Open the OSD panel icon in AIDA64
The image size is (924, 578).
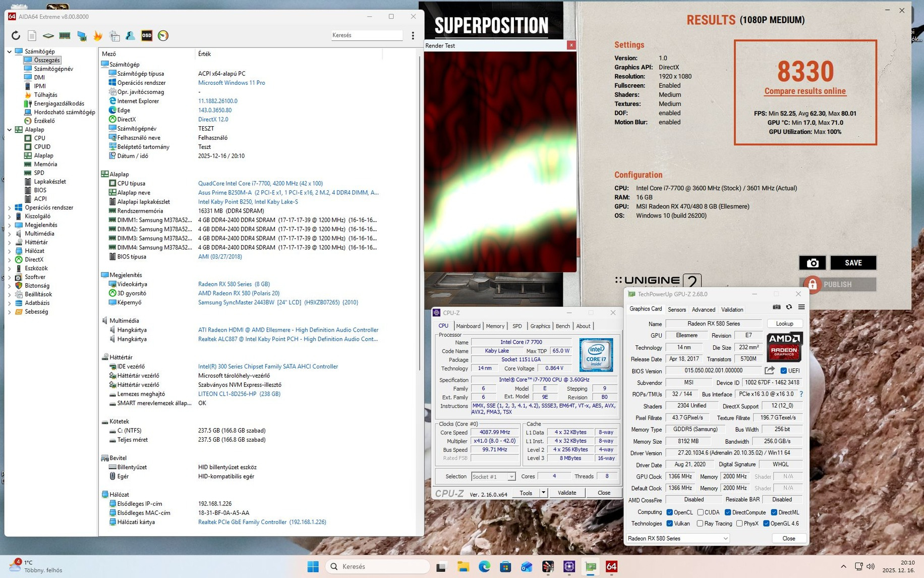pyautogui.click(x=146, y=35)
